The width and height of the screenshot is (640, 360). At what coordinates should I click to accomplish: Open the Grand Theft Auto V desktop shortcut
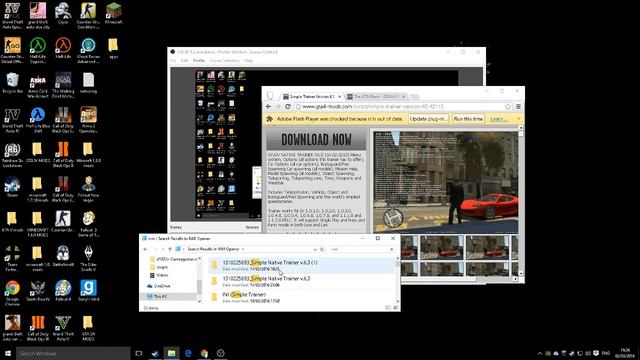(x=63, y=327)
